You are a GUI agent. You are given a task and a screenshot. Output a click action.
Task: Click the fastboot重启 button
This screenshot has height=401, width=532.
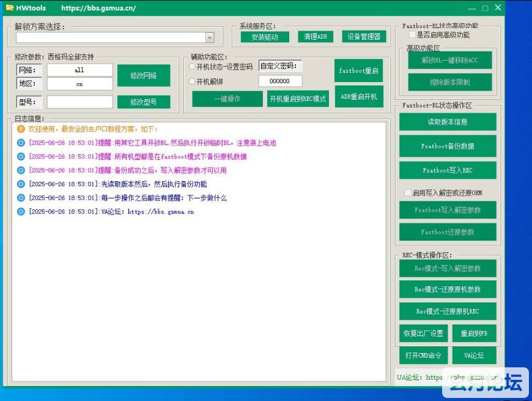358,70
